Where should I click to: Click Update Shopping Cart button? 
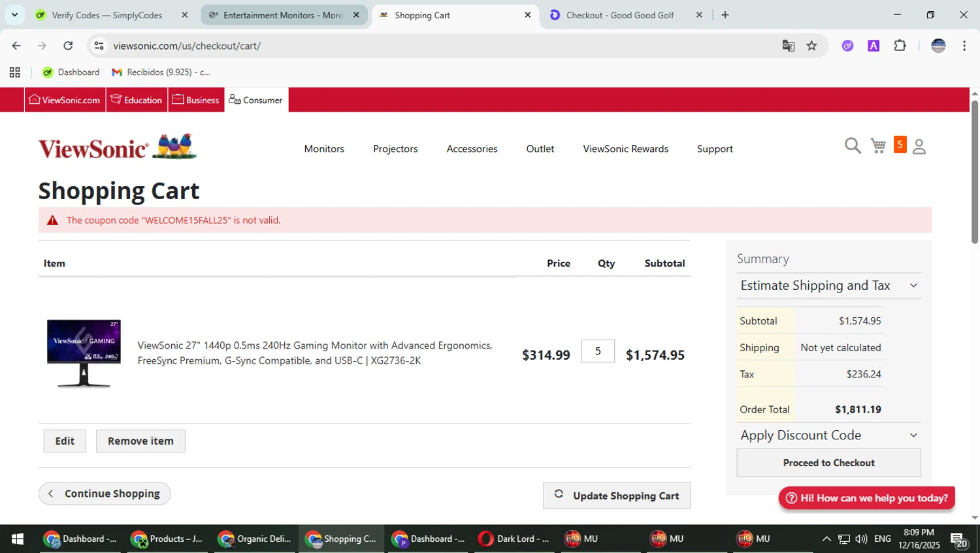[x=616, y=496]
